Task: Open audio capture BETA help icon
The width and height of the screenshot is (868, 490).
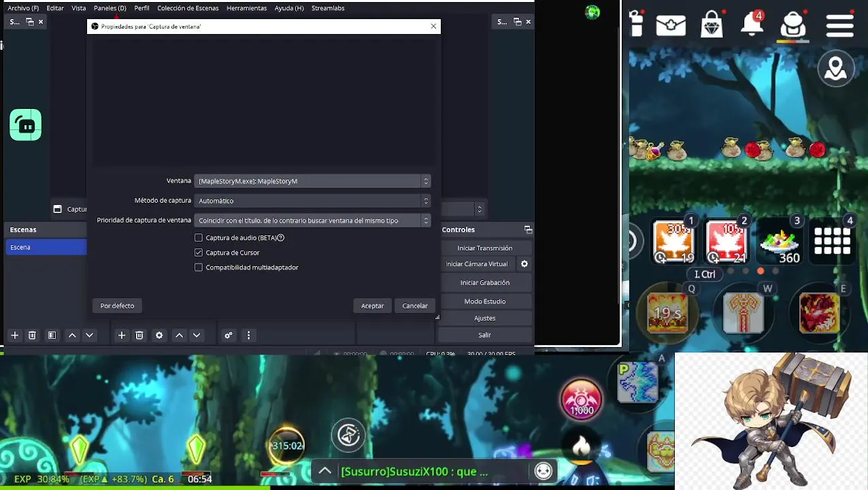Action: pos(280,238)
